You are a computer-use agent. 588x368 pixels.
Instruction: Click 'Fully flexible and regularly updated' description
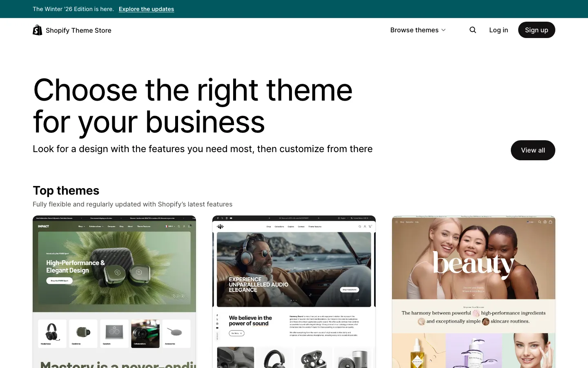pyautogui.click(x=132, y=204)
